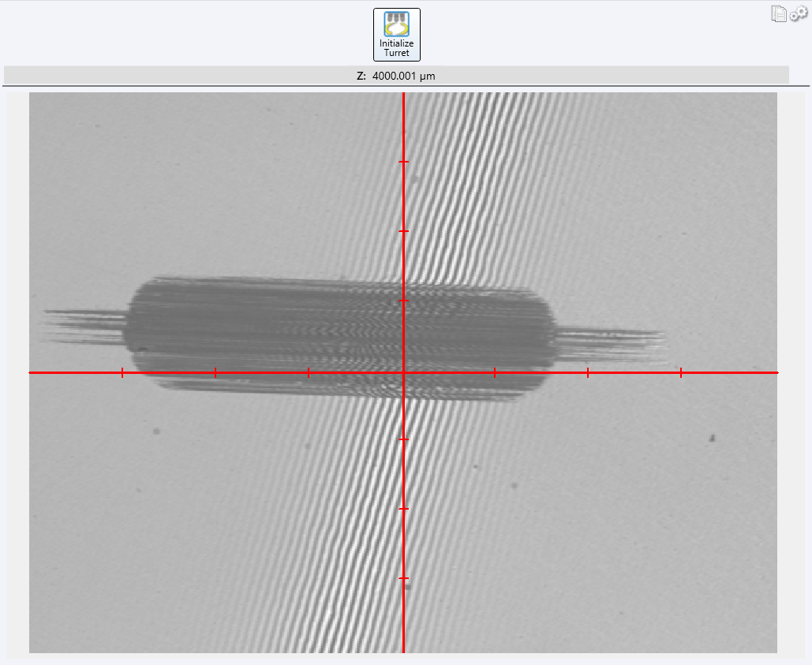Click the leftmost tick on the horizontal crosshair
Viewport: 812px width, 665px height.
[122, 372]
